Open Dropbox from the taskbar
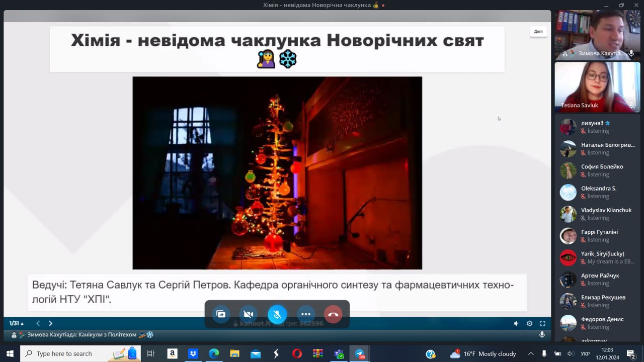The height and width of the screenshot is (362, 644). coord(193,353)
